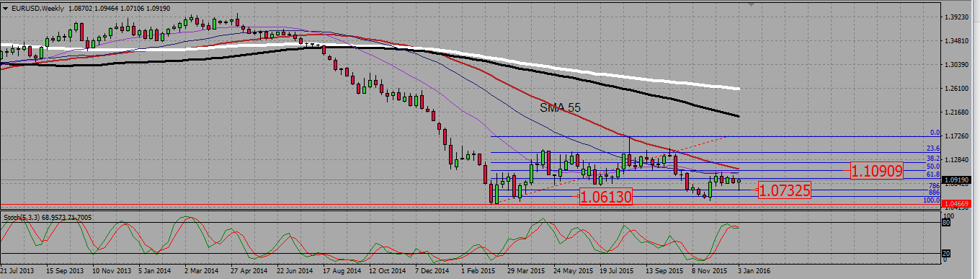Select the 1.06130 price label
This screenshot has width=980, height=279.
605,197
